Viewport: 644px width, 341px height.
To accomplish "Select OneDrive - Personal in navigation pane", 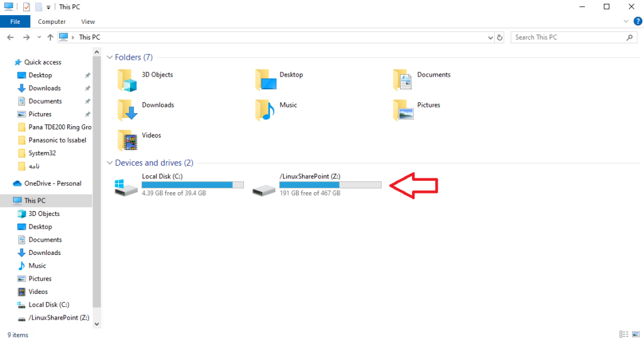I will click(53, 183).
